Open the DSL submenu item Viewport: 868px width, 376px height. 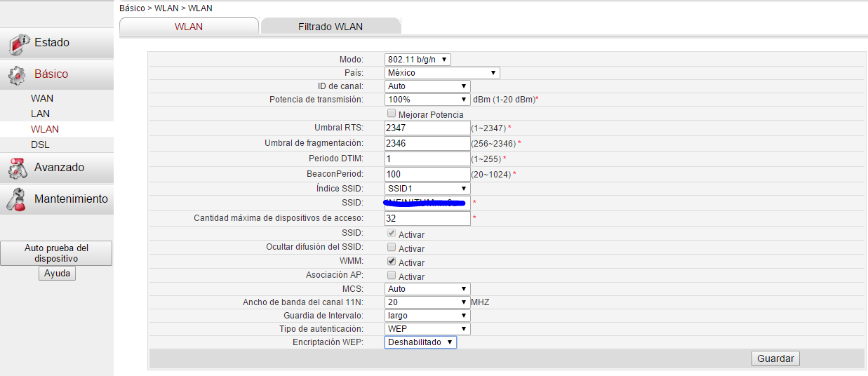click(x=40, y=145)
